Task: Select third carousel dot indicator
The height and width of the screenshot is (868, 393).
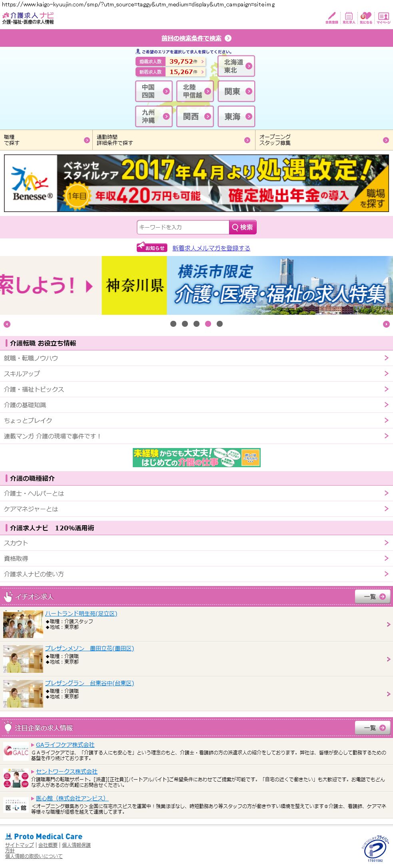Action: coord(196,324)
